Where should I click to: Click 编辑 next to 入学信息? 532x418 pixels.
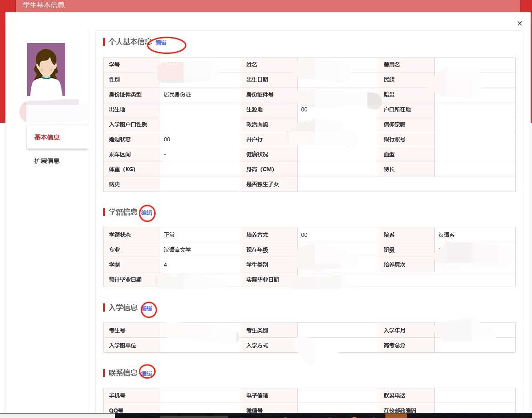point(147,308)
